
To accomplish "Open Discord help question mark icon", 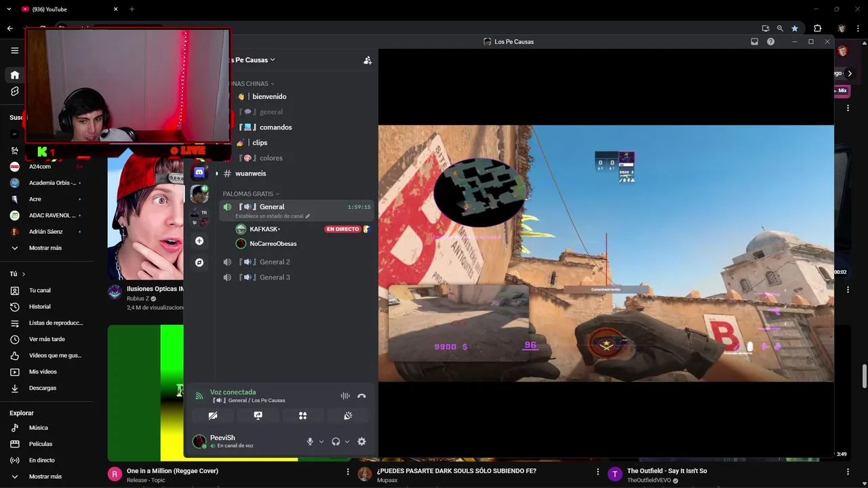I will [x=770, y=42].
